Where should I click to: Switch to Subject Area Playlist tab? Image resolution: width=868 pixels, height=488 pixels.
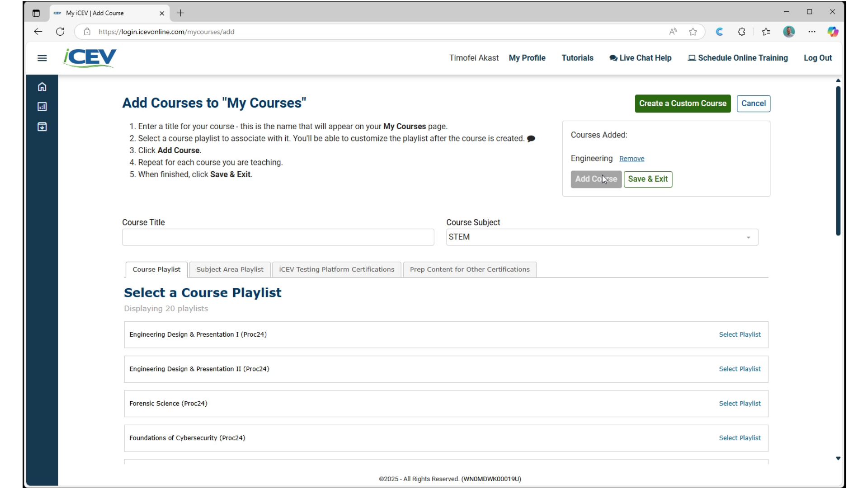[x=230, y=270]
